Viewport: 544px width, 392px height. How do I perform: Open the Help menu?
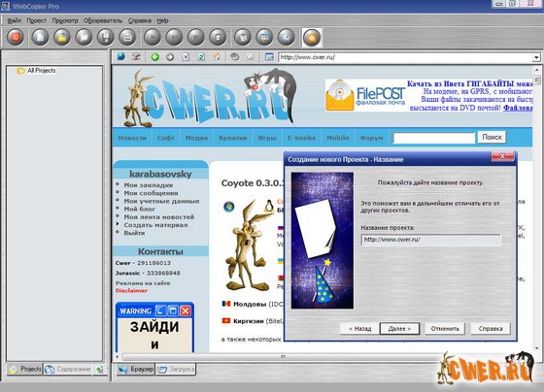(162, 20)
